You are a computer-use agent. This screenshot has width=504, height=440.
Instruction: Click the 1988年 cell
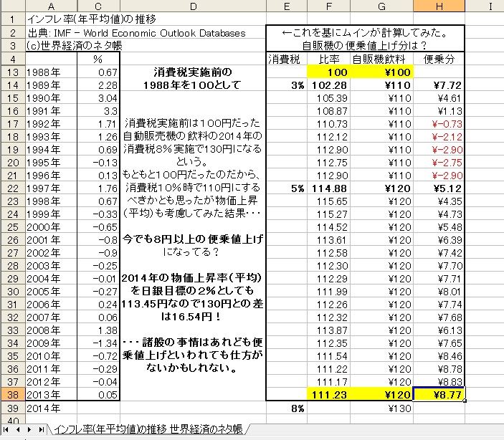[x=51, y=72]
